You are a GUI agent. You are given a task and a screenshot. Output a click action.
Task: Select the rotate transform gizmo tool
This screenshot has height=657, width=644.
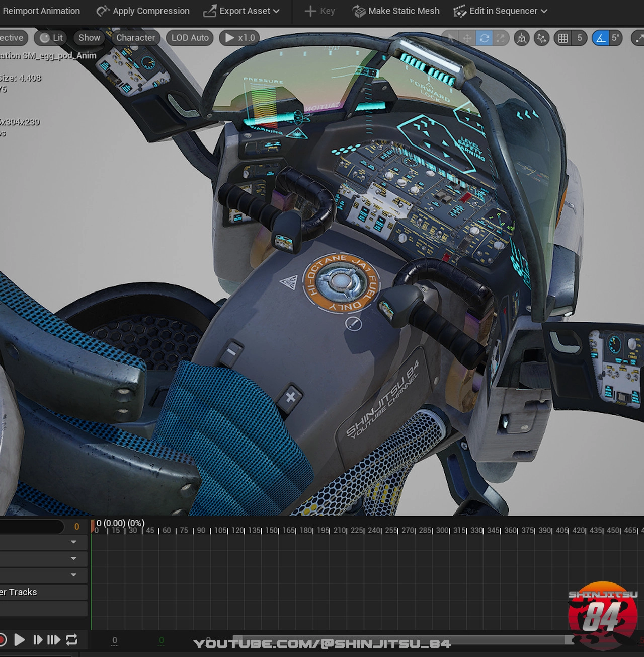[484, 38]
